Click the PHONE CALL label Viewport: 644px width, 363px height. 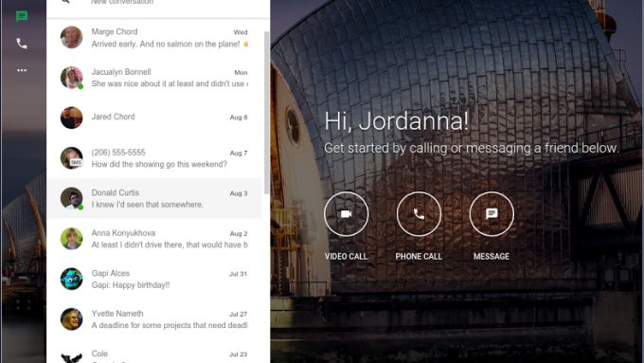point(419,256)
